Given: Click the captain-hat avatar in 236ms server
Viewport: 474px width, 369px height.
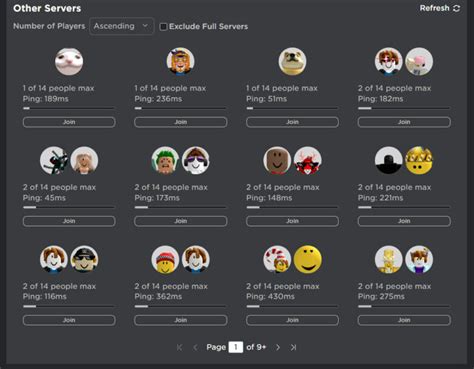Looking at the screenshot, I should click(x=181, y=61).
